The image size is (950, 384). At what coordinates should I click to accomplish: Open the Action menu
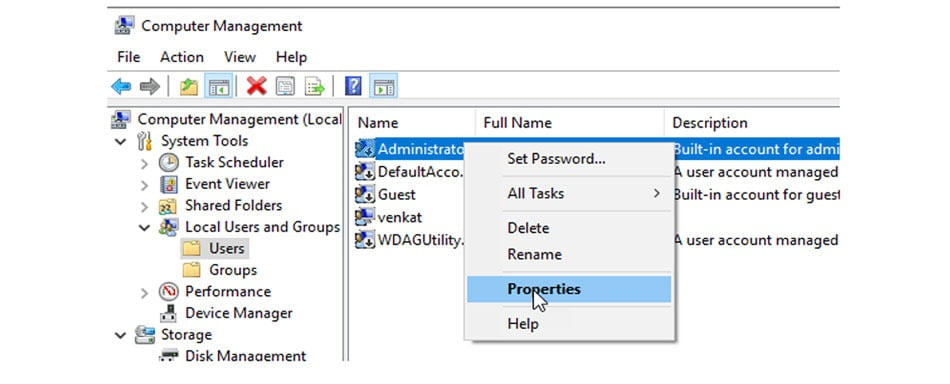coord(182,57)
